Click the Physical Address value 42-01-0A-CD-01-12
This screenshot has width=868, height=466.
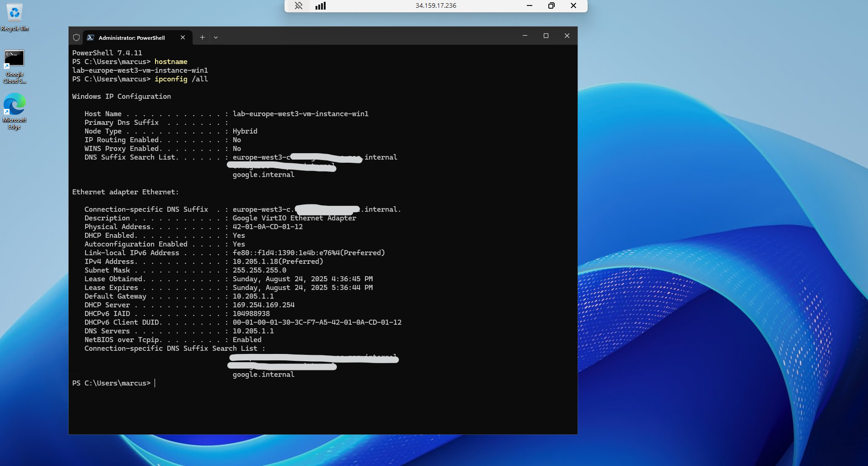[x=268, y=227]
